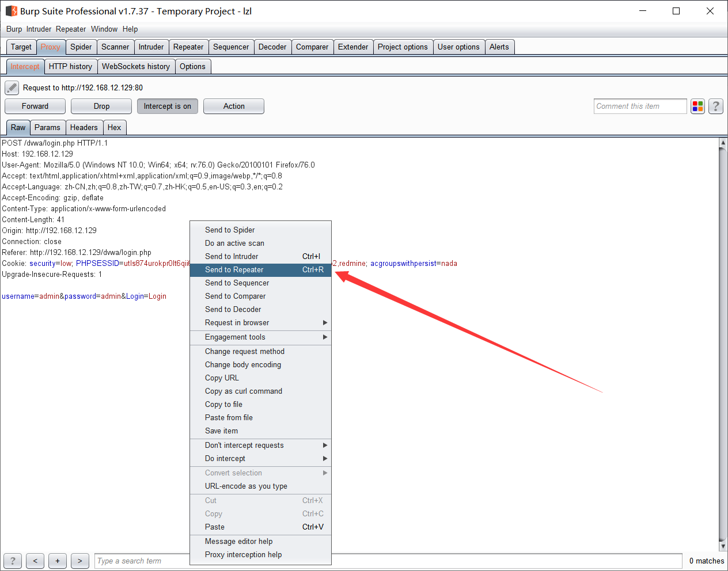Viewport: 728px width, 571px height.
Task: Click the Comment this item field
Action: point(640,106)
